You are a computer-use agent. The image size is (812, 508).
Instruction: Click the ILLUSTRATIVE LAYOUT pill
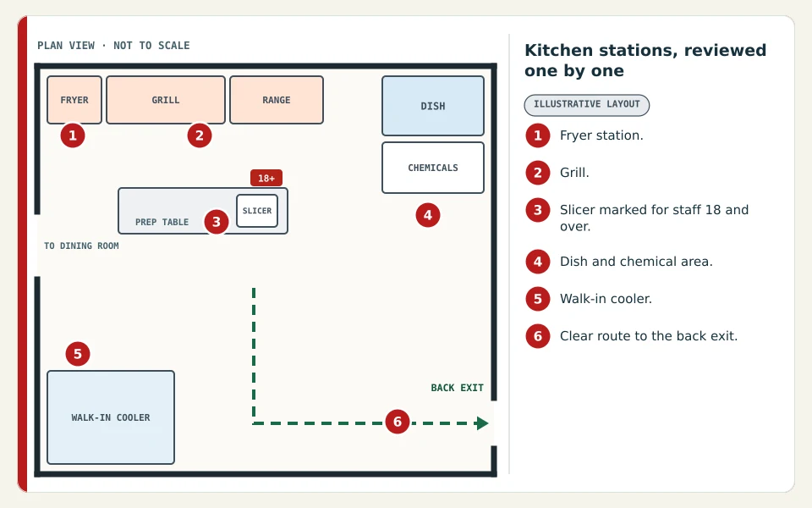tap(587, 105)
